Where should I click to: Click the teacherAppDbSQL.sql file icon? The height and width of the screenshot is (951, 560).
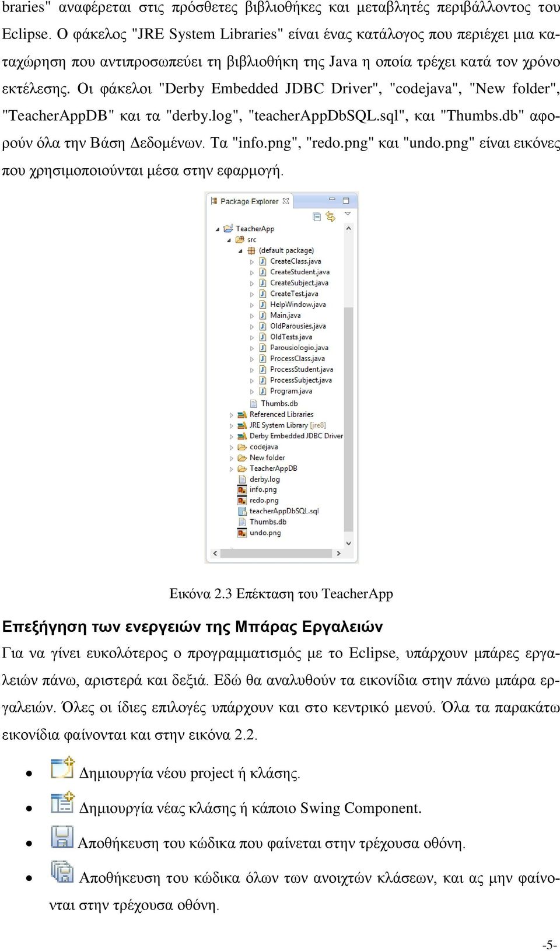click(242, 511)
